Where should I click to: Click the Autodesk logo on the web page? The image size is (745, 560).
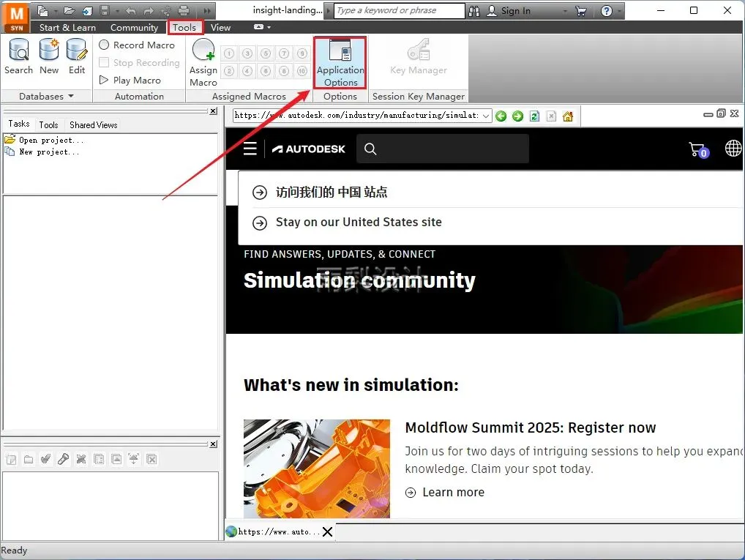click(x=308, y=149)
